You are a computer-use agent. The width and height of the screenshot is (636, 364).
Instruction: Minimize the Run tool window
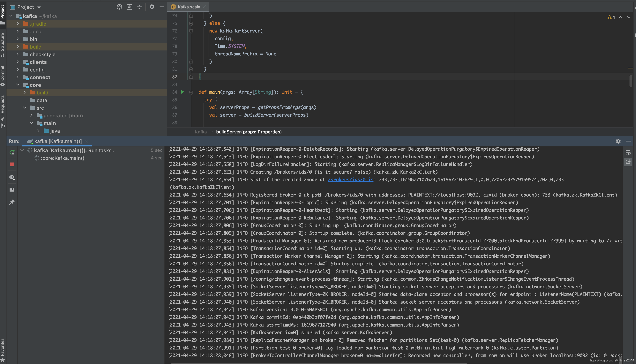click(x=628, y=141)
